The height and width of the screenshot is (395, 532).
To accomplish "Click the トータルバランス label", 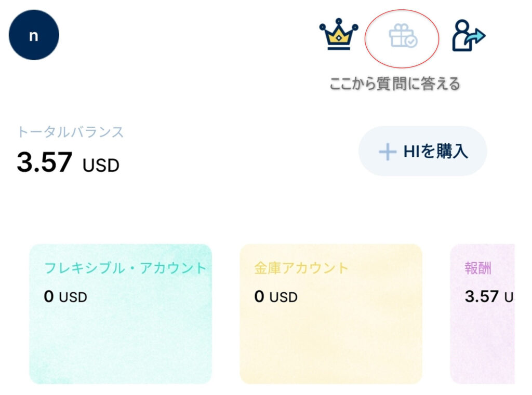I will click(71, 132).
